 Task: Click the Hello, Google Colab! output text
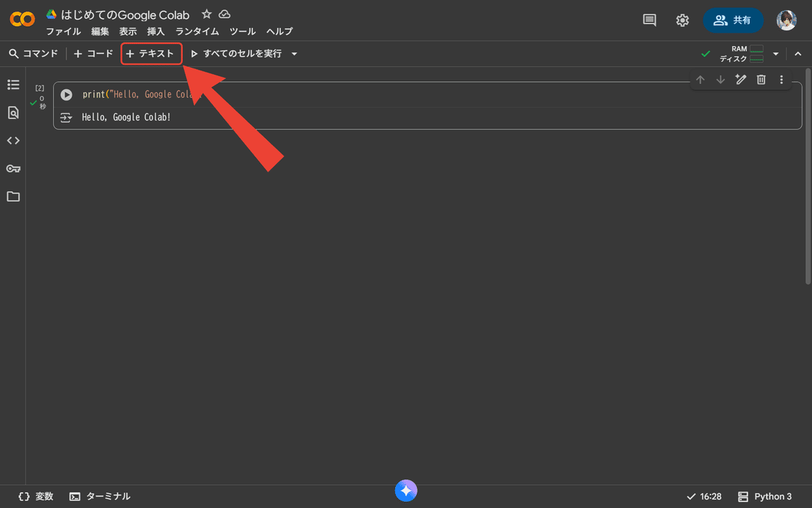pyautogui.click(x=127, y=117)
